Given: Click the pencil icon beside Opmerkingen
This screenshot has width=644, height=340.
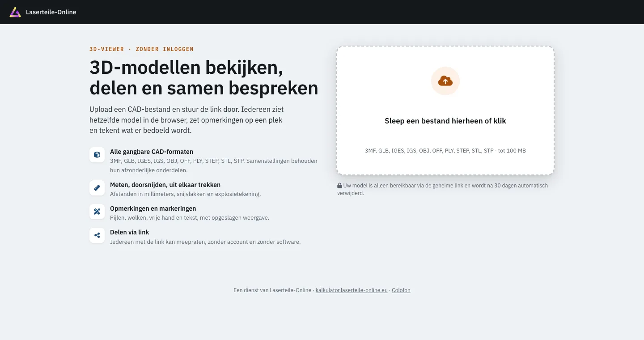Looking at the screenshot, I should click(97, 211).
